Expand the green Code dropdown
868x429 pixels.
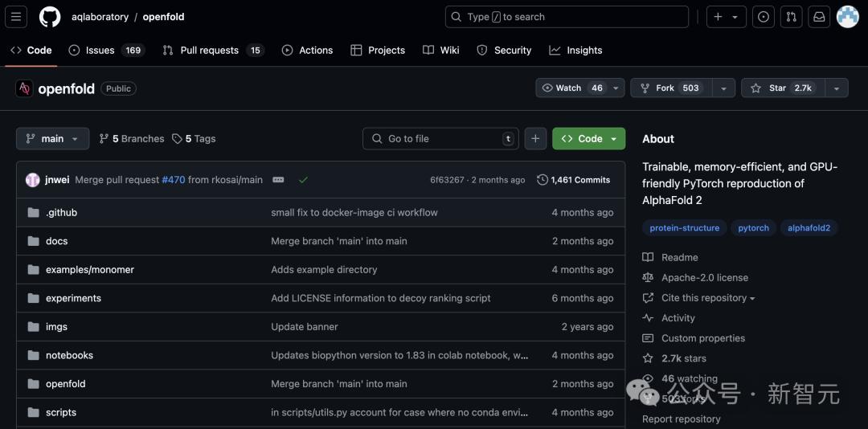588,139
